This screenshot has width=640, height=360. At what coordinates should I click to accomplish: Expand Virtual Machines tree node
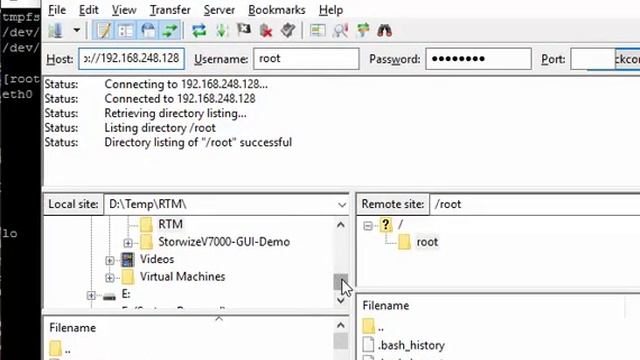click(109, 278)
